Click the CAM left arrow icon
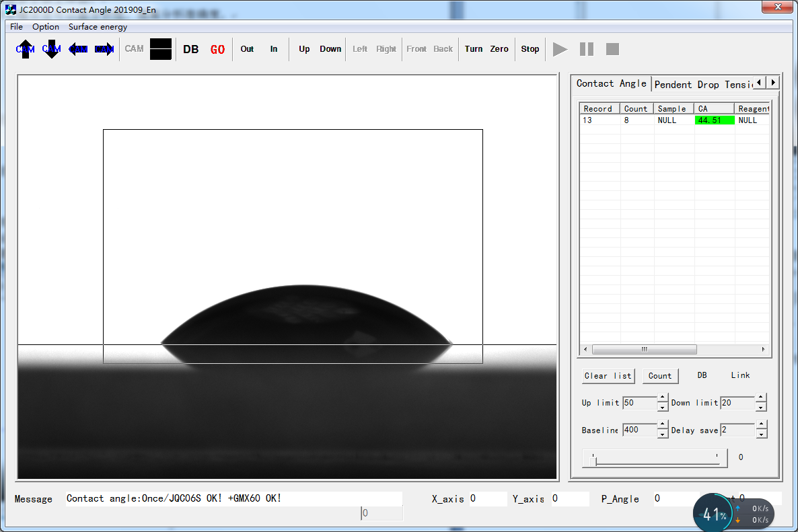 pos(78,49)
